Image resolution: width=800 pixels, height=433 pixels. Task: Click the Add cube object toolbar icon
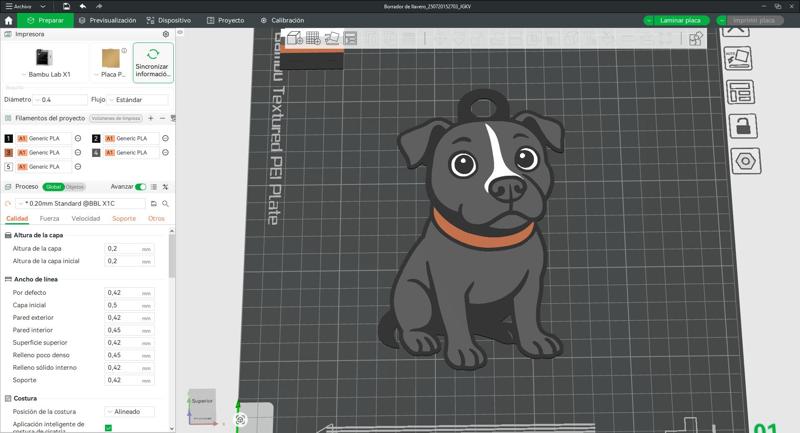(294, 38)
